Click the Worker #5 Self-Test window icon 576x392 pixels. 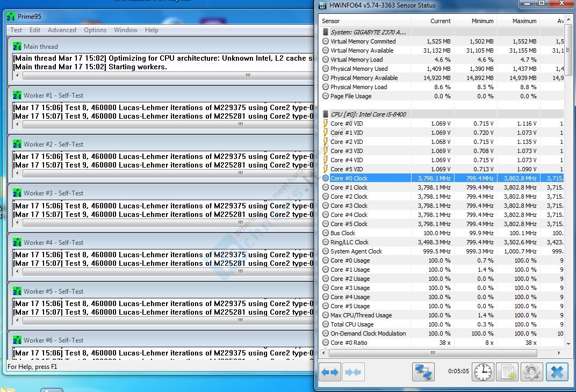pyautogui.click(x=17, y=292)
